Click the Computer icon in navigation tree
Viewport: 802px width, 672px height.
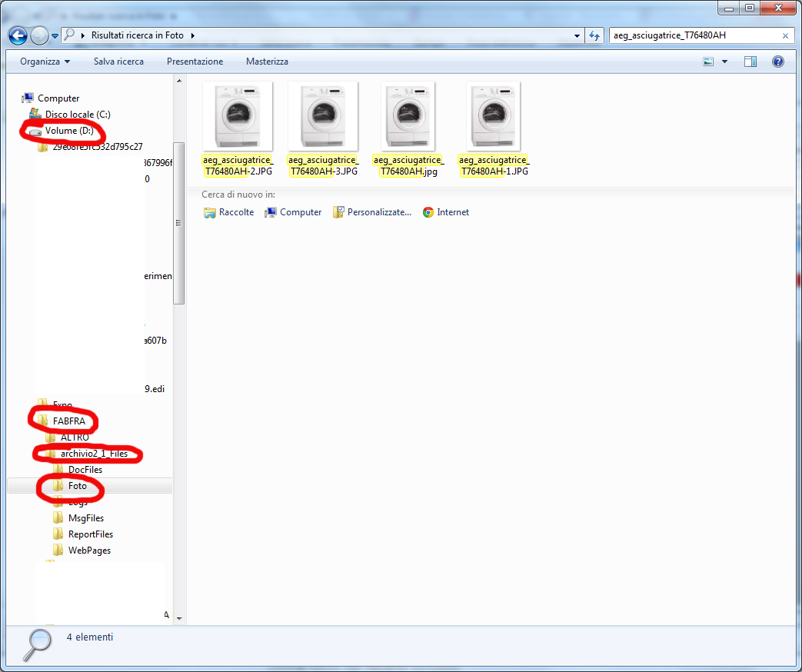(x=28, y=98)
